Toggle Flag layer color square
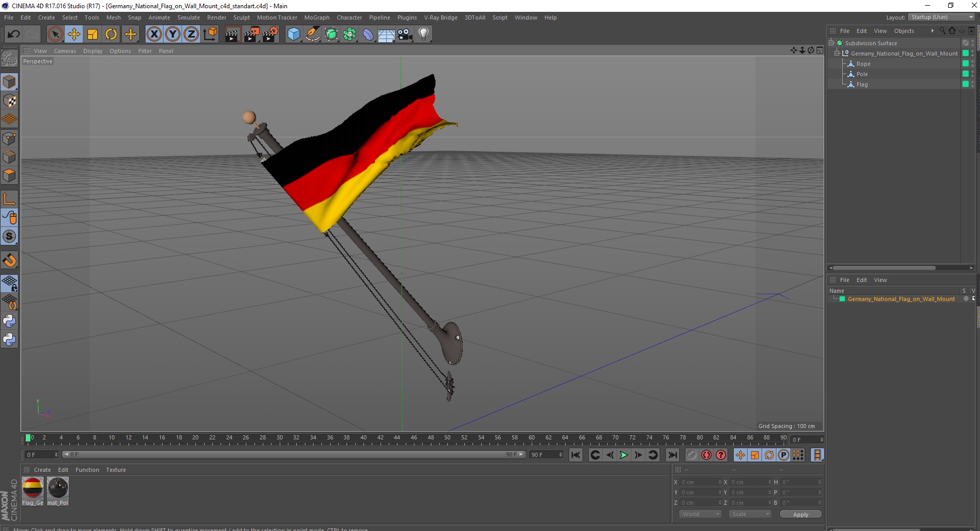The width and height of the screenshot is (980, 531). (966, 84)
